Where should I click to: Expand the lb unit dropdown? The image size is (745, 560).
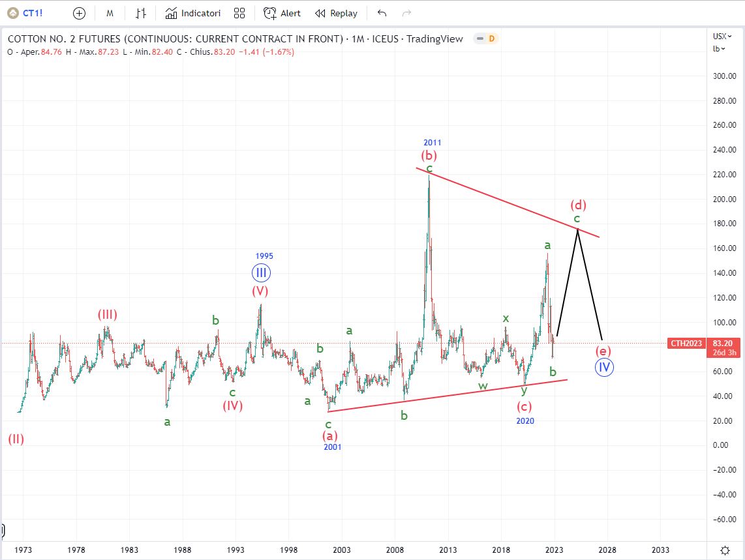tap(720, 48)
